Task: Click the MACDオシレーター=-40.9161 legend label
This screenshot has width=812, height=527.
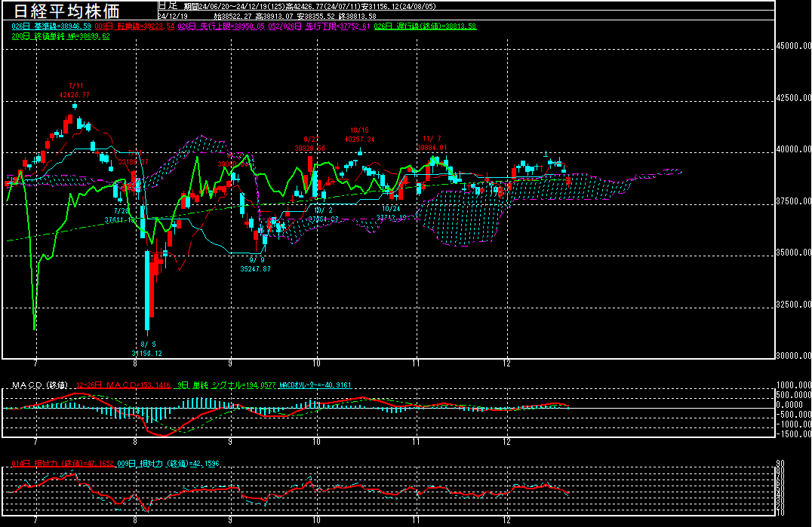Action: (x=315, y=385)
